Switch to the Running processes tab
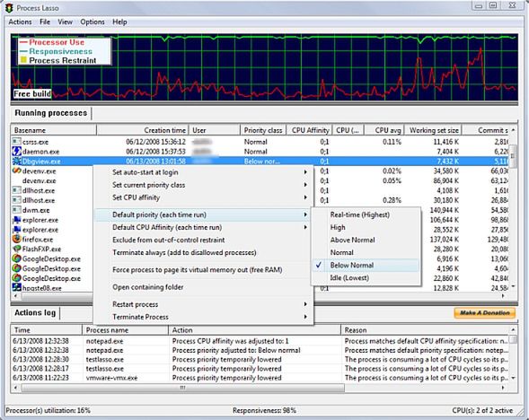 pos(51,113)
